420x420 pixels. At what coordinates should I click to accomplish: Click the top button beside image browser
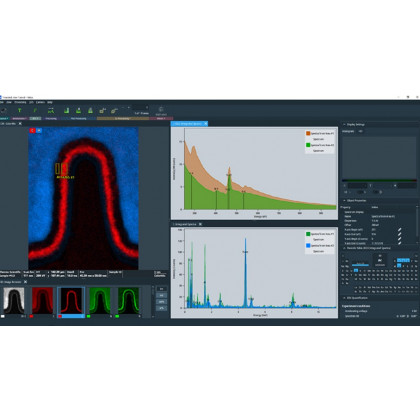[x=162, y=289]
